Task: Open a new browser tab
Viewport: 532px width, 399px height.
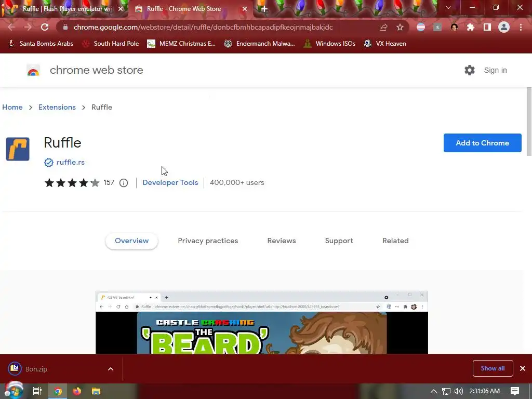Action: (264, 9)
